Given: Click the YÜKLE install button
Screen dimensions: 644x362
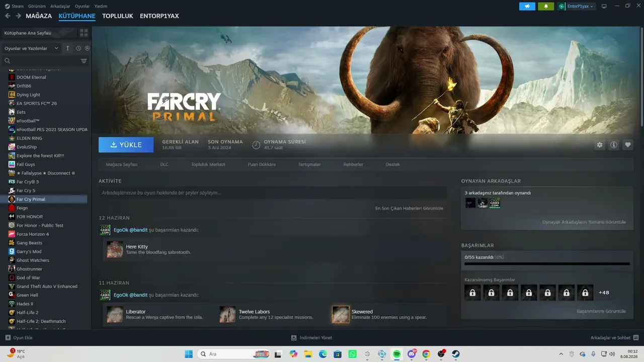Looking at the screenshot, I should coord(126,145).
